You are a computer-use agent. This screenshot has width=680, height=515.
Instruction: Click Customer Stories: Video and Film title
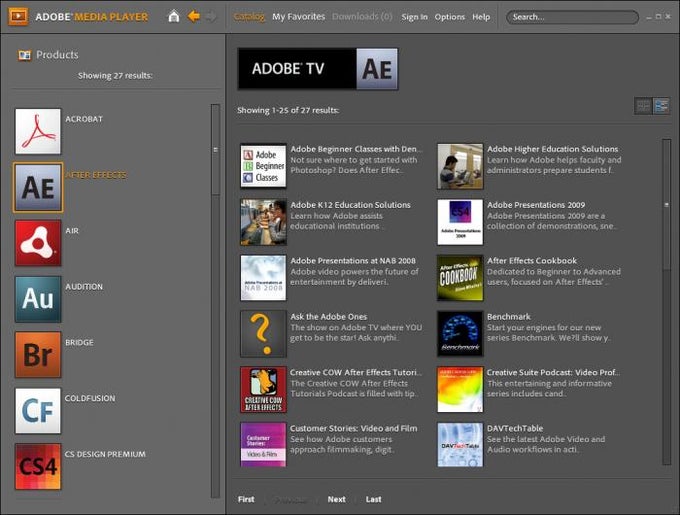point(353,428)
